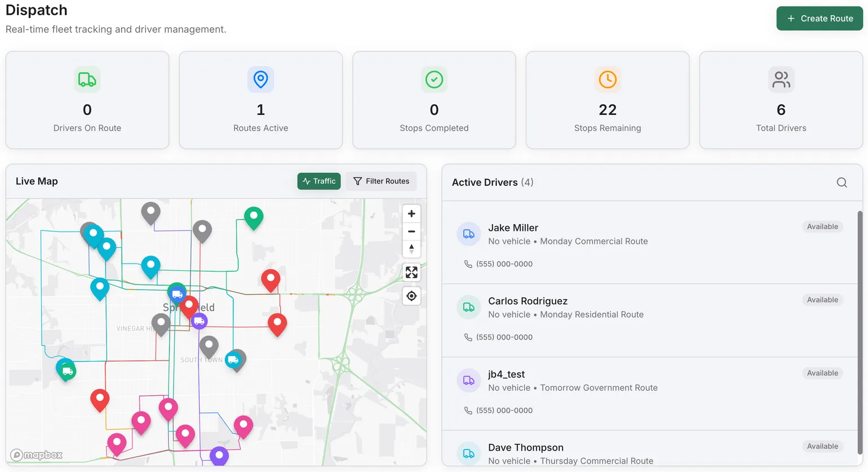Viewport: 868px width, 472px height.
Task: Click the green truck marker on map
Action: coord(68,371)
